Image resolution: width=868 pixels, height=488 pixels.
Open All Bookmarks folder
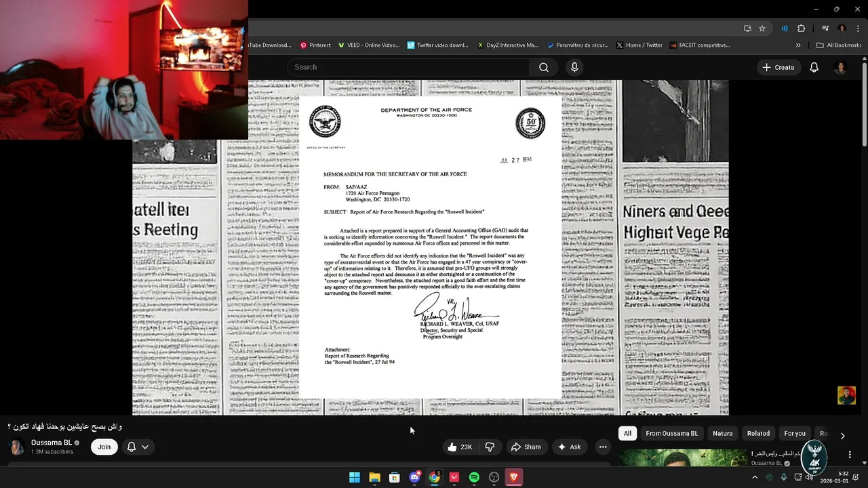click(839, 45)
